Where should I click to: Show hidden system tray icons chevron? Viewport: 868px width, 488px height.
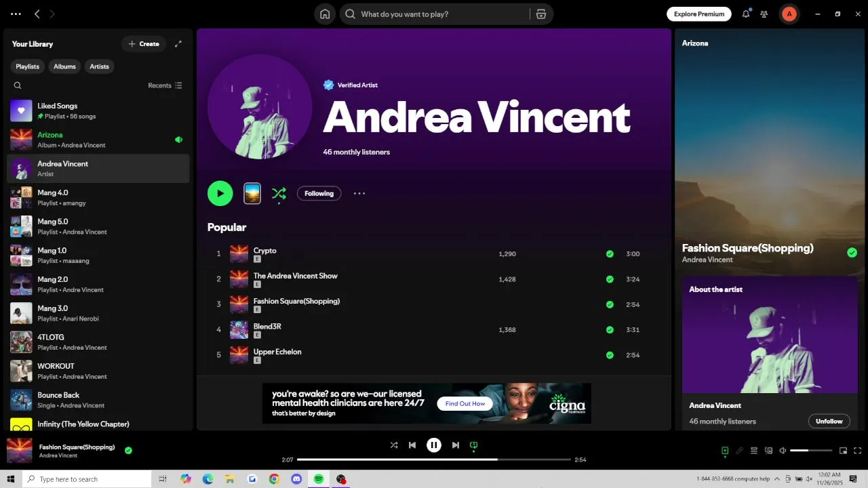pos(778,479)
